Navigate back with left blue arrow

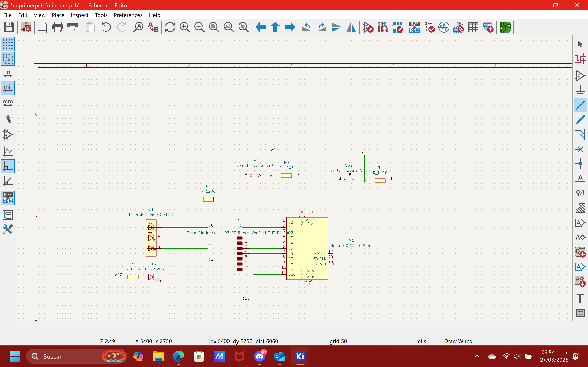pos(261,27)
